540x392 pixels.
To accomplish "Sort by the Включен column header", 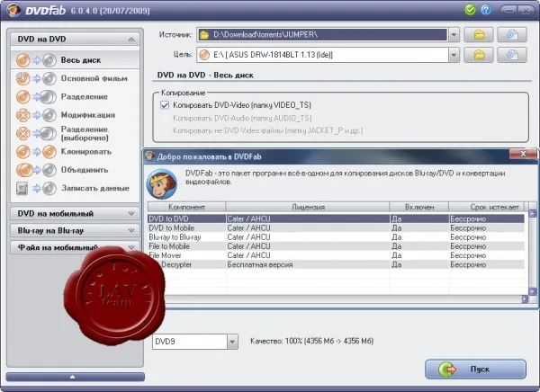I will [419, 207].
